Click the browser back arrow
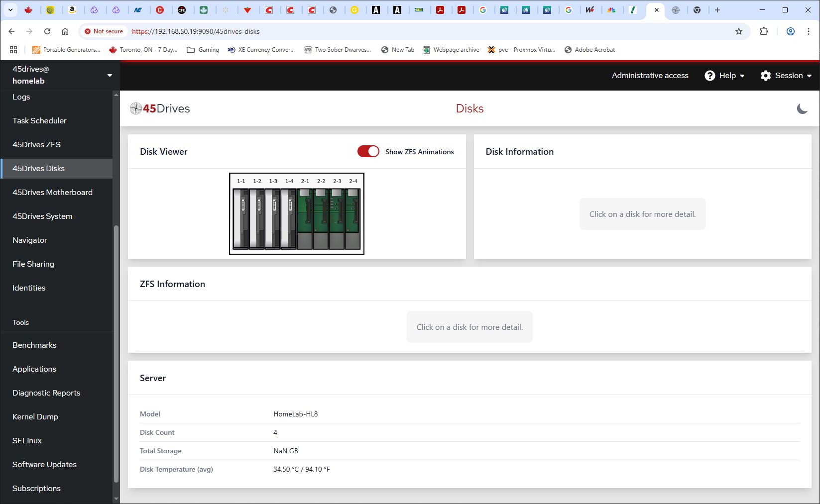 (x=11, y=31)
